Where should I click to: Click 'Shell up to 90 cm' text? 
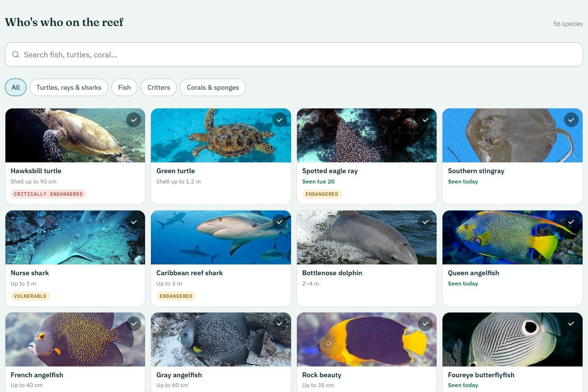[33, 182]
